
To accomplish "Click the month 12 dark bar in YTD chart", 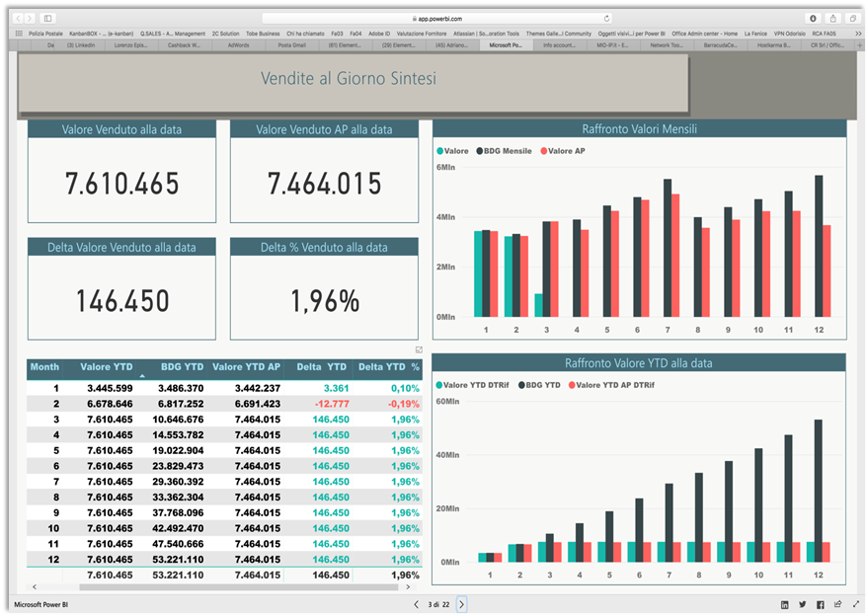I will (x=819, y=491).
